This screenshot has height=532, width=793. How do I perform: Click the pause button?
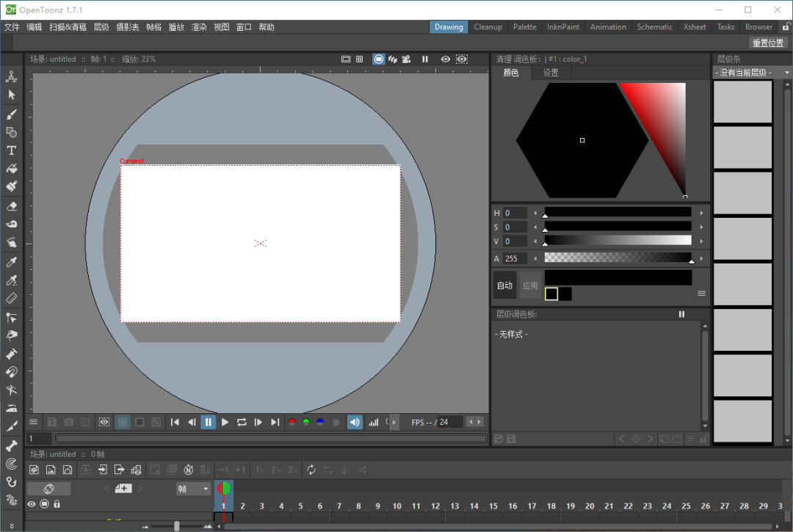pos(209,423)
